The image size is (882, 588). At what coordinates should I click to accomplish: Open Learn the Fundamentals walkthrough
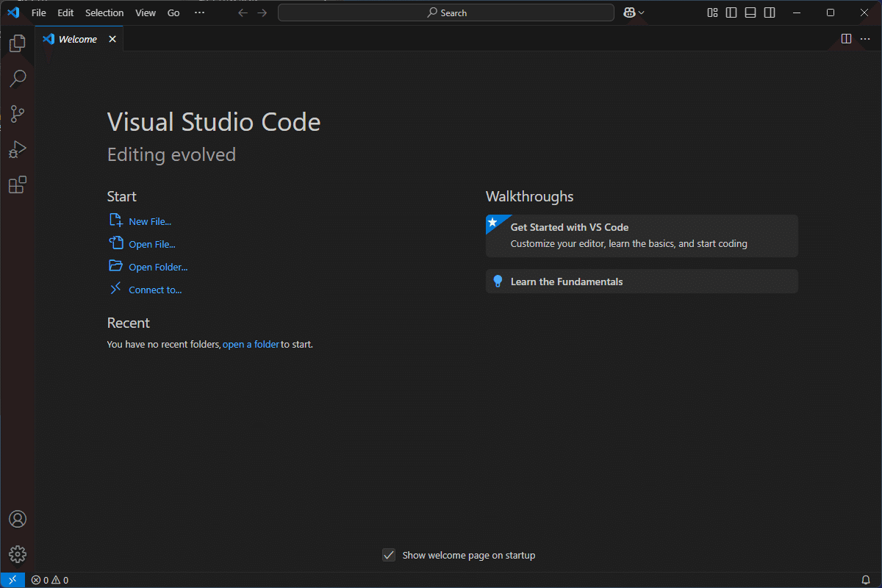642,282
